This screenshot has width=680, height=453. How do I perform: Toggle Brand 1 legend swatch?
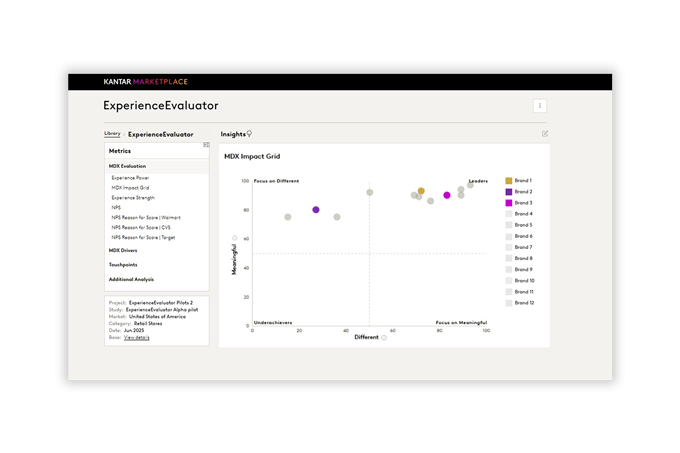coord(509,180)
